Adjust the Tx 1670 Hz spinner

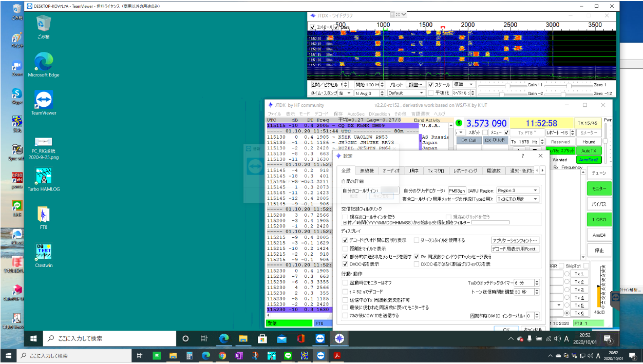(527, 142)
